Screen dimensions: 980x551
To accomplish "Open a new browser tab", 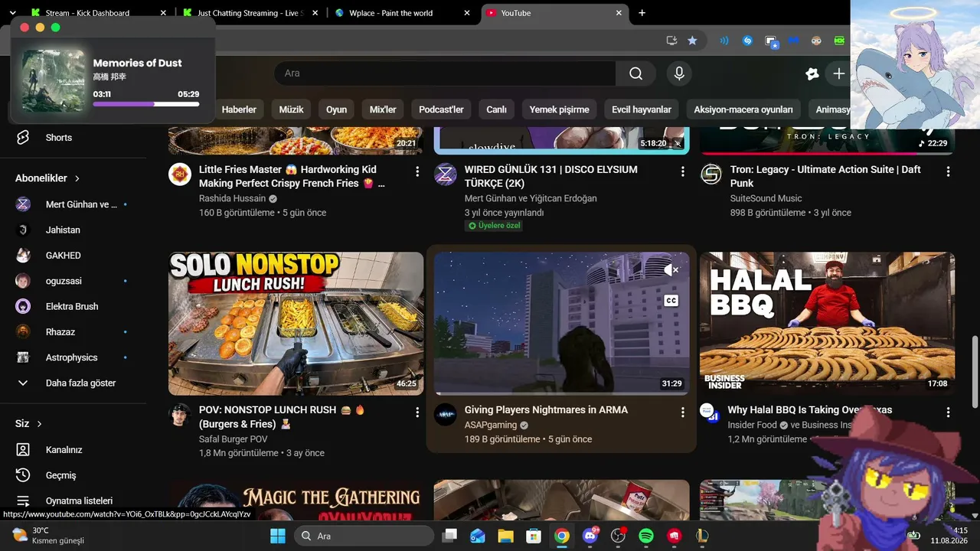I will pos(642,13).
